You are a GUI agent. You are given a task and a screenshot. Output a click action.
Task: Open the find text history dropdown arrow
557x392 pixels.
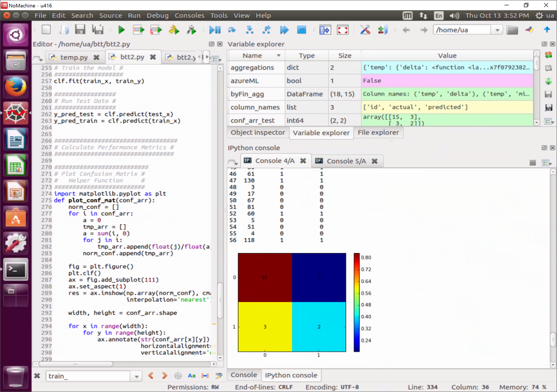[136, 376]
